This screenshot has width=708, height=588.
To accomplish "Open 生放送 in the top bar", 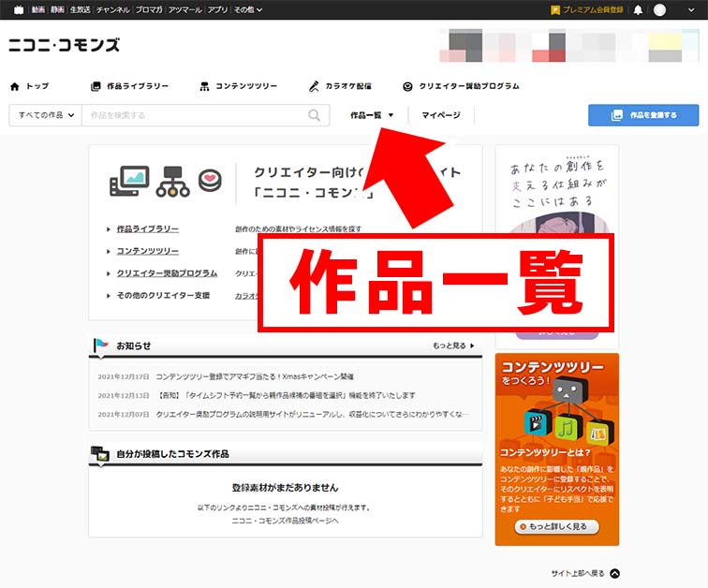I will pos(80,9).
